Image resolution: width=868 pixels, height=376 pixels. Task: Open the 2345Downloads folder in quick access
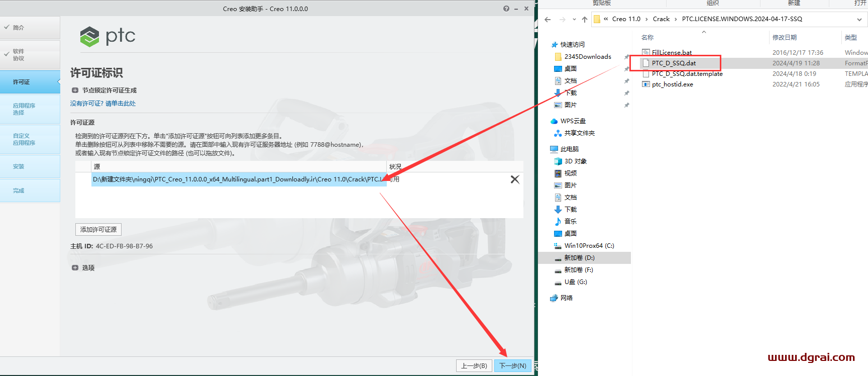(x=588, y=57)
